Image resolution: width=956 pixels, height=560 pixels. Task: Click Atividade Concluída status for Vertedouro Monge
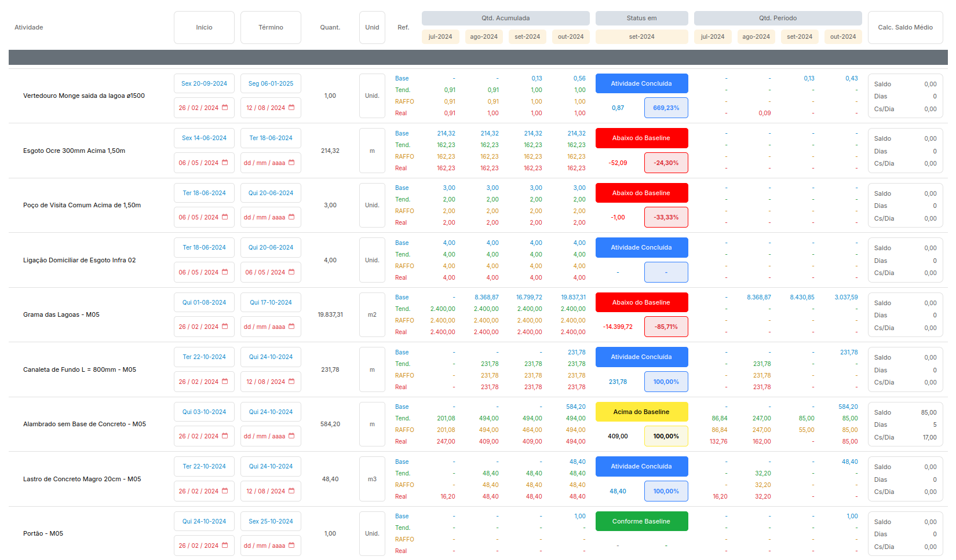(x=641, y=83)
